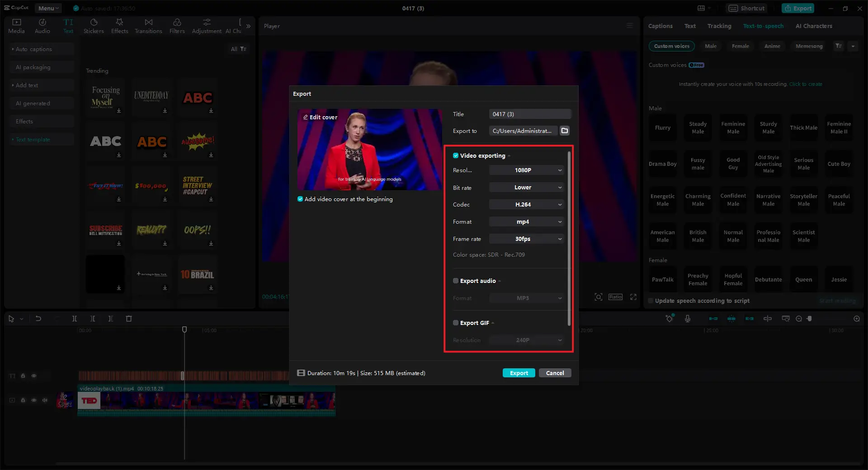868x470 pixels.
Task: Click the timeline playhead marker
Action: [x=184, y=329]
